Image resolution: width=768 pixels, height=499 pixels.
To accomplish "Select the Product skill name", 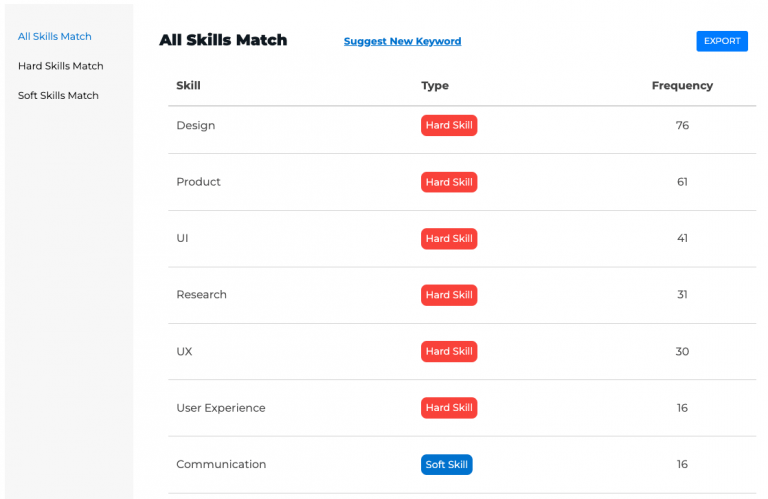I will [198, 182].
